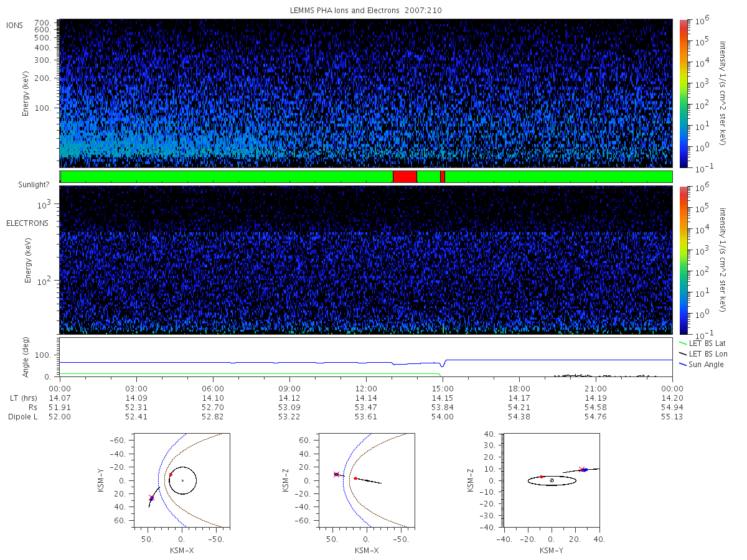
Task: Click the ELECTRONS panel label
Action: (x=27, y=223)
